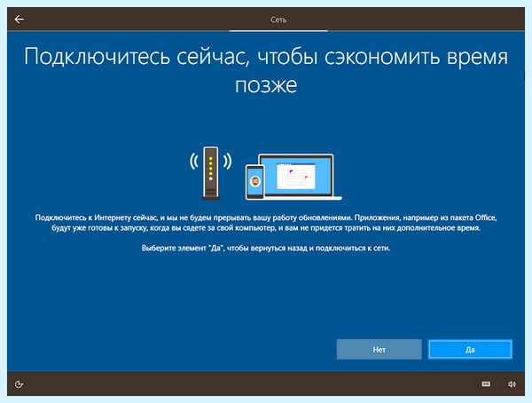
Task: Click the volume speaker icon
Action: point(512,384)
